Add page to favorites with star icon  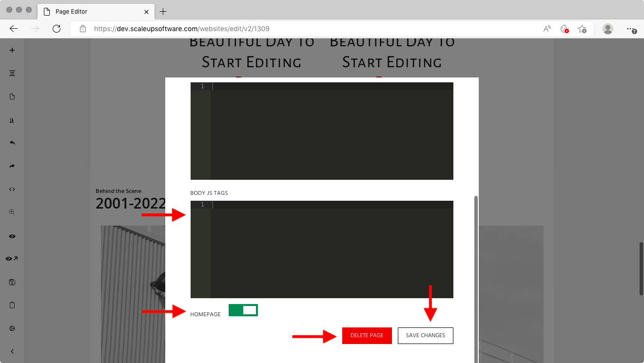(582, 29)
